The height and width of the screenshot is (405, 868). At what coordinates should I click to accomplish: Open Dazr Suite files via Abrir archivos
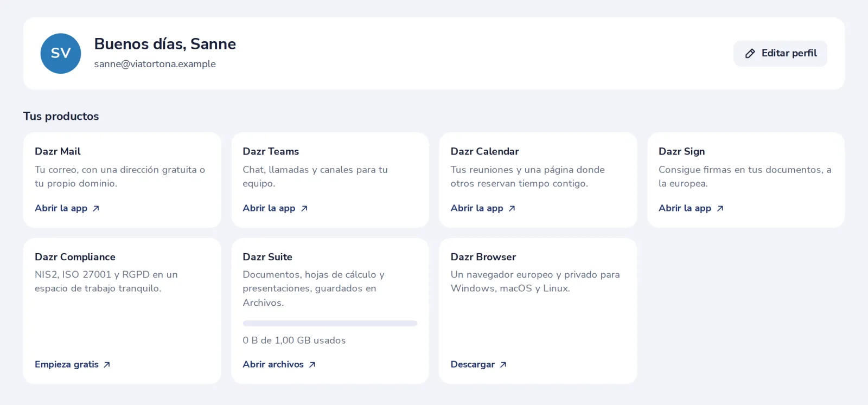(x=279, y=364)
